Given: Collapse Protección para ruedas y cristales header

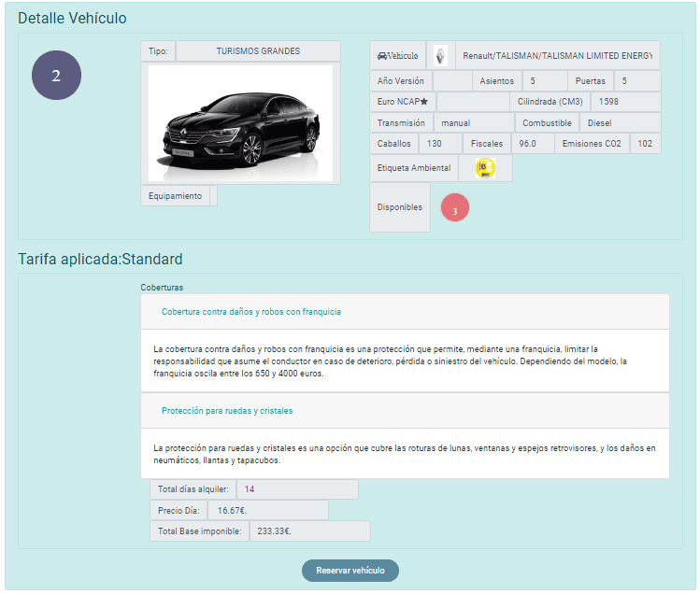Looking at the screenshot, I should point(227,411).
